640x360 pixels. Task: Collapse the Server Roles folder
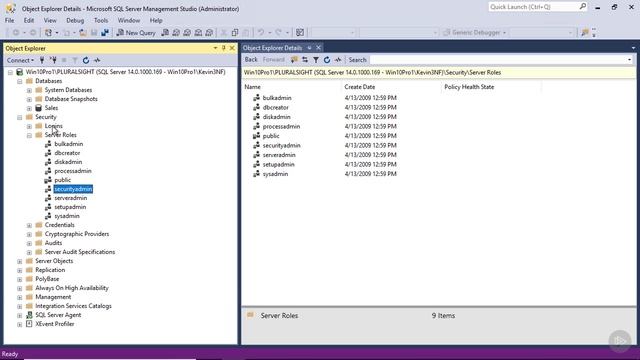coord(29,135)
